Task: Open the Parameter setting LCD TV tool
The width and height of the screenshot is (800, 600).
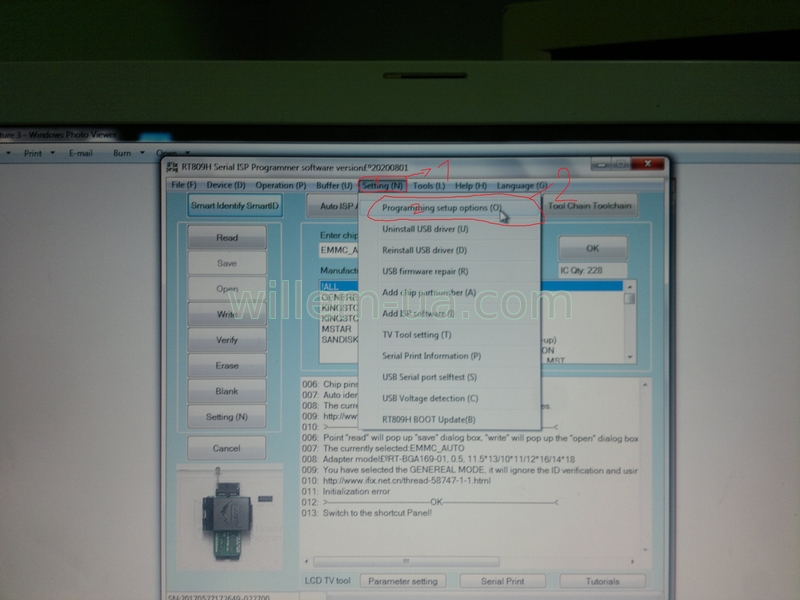Action: (x=403, y=581)
